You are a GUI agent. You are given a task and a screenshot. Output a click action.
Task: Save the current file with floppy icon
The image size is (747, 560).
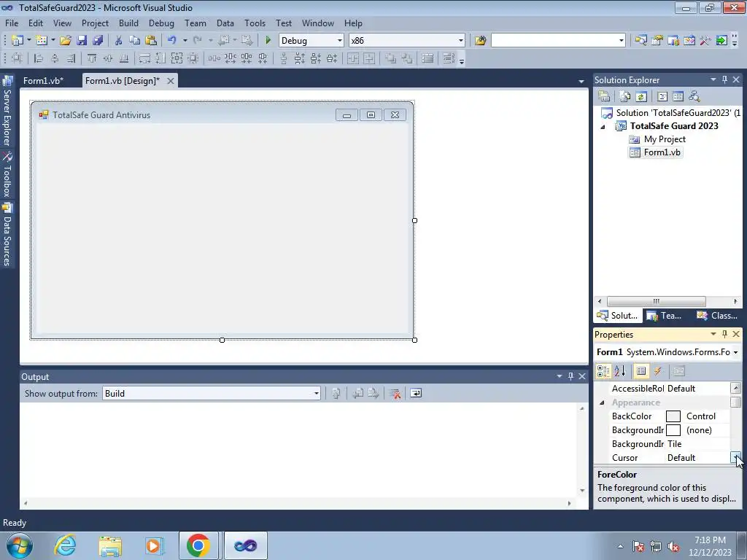(x=82, y=41)
